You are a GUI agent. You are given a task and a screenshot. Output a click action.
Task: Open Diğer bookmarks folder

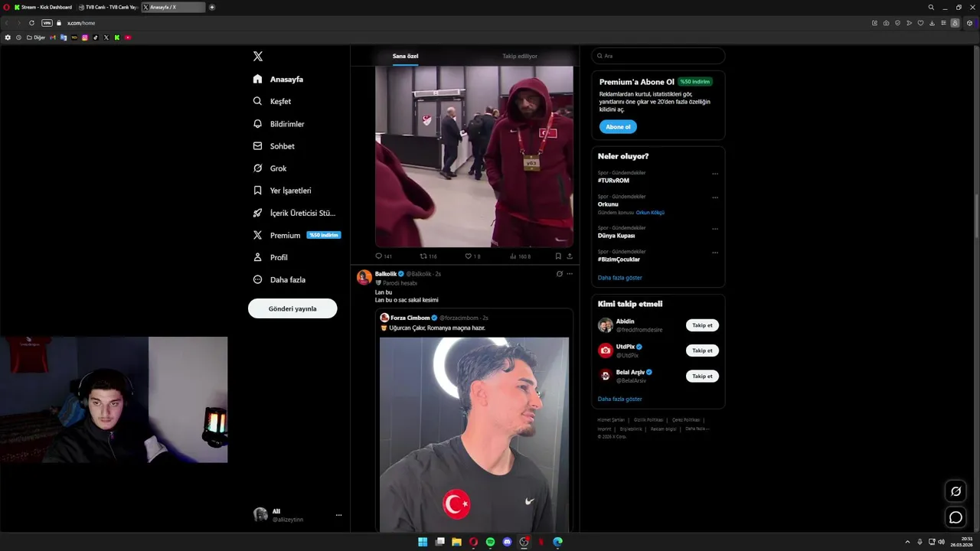coord(37,37)
